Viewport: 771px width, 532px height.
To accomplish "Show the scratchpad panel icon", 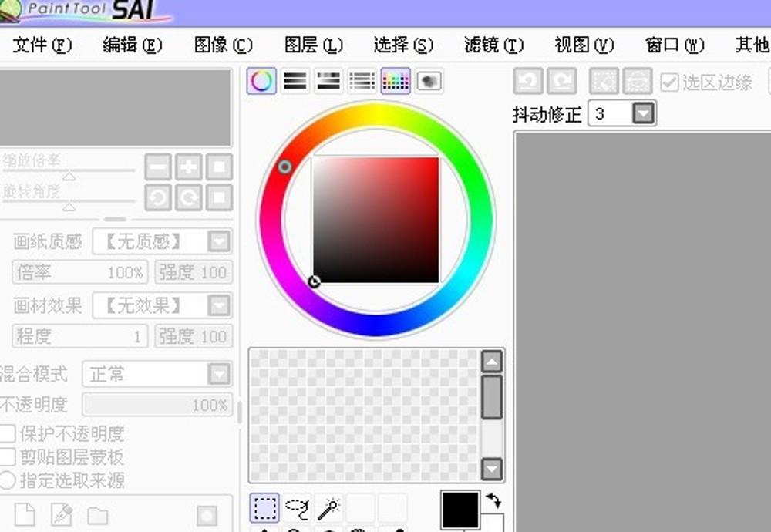I will pos(429,81).
